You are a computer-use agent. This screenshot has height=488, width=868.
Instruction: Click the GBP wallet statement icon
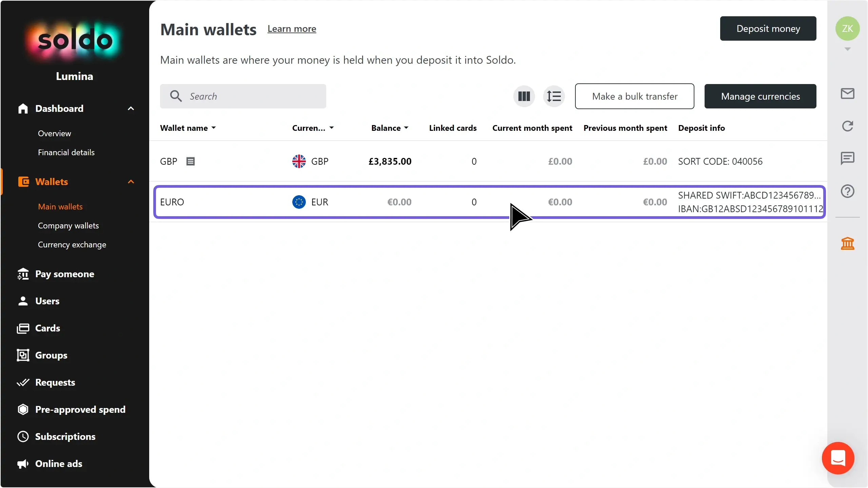pyautogui.click(x=191, y=161)
